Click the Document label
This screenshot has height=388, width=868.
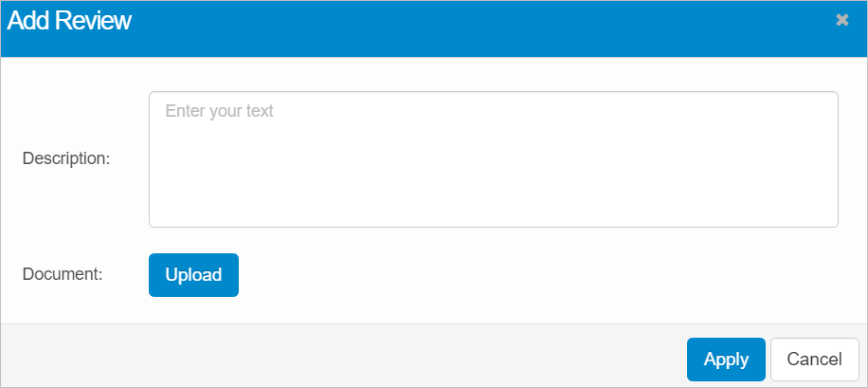pos(63,274)
